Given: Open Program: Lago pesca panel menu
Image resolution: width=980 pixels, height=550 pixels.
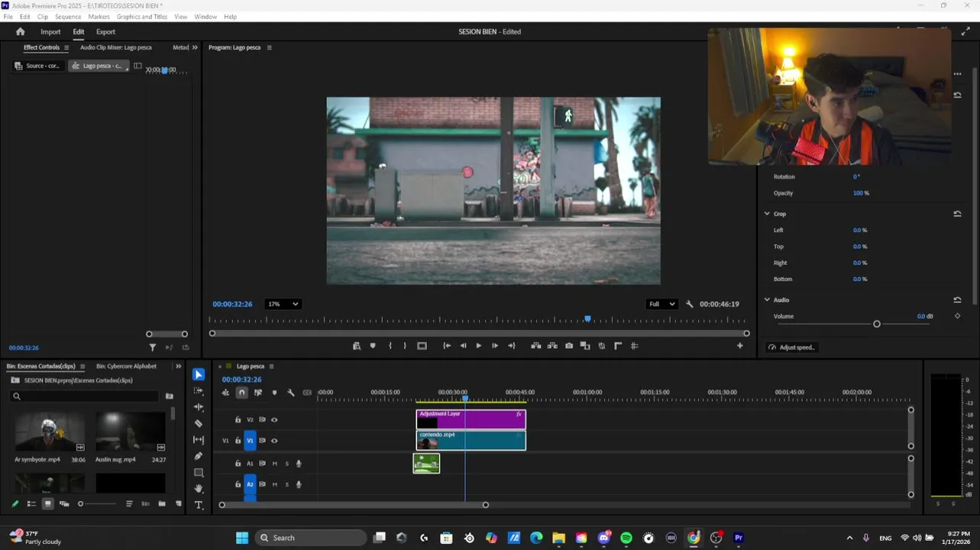Looking at the screenshot, I should (x=269, y=47).
